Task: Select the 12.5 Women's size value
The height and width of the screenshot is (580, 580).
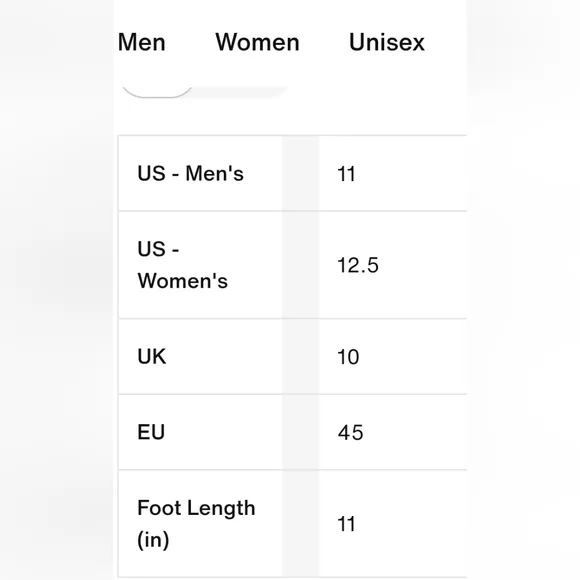Action: click(x=358, y=265)
